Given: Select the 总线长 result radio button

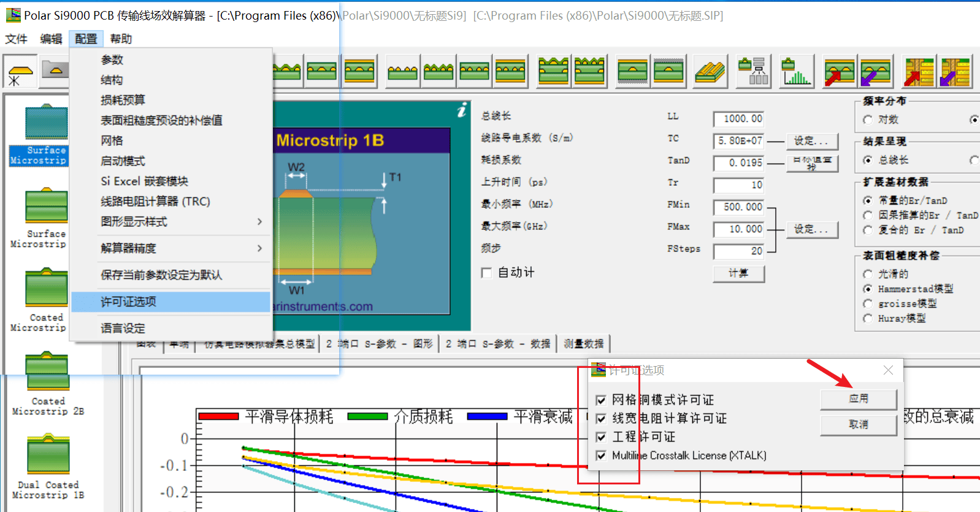Looking at the screenshot, I should pyautogui.click(x=867, y=160).
